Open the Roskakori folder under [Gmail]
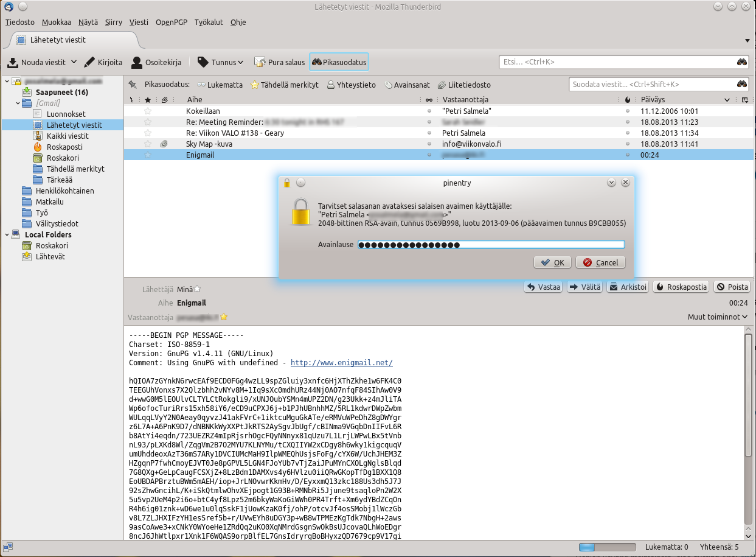The height and width of the screenshot is (557, 756). pos(63,158)
